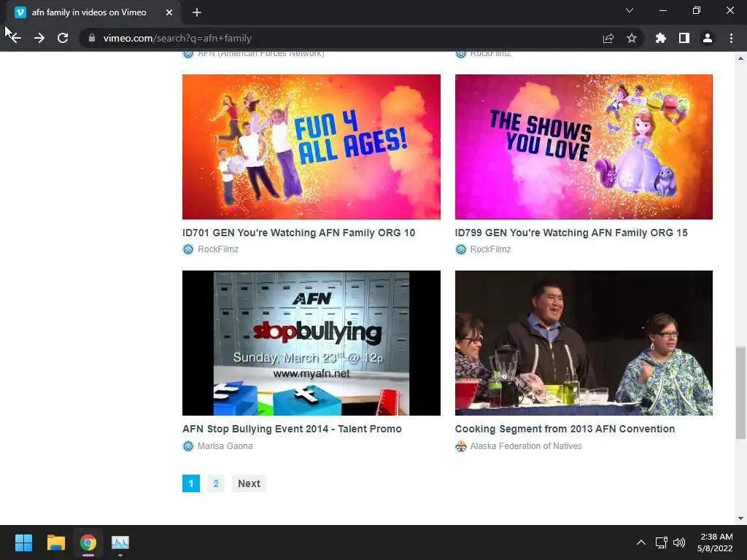This screenshot has width=747, height=560.
Task: Open a new browser tab
Action: click(x=197, y=12)
